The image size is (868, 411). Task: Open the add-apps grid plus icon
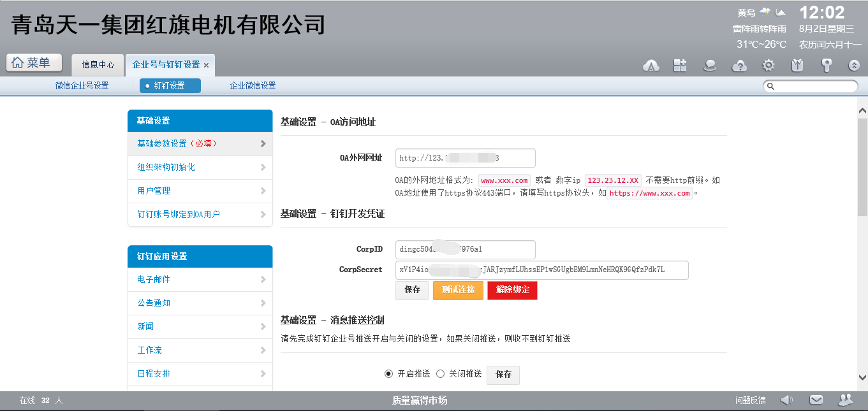click(x=680, y=65)
